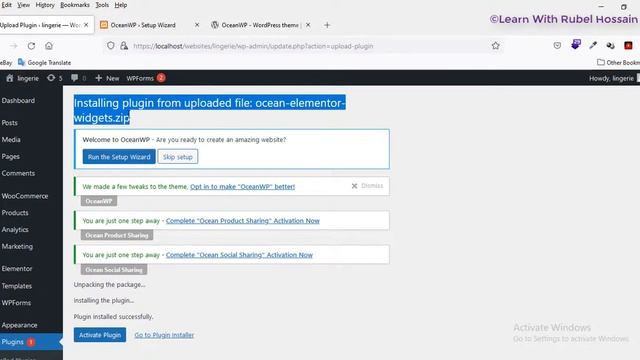
Task: Click the Ocean Social Sharing label tag
Action: pos(114,269)
